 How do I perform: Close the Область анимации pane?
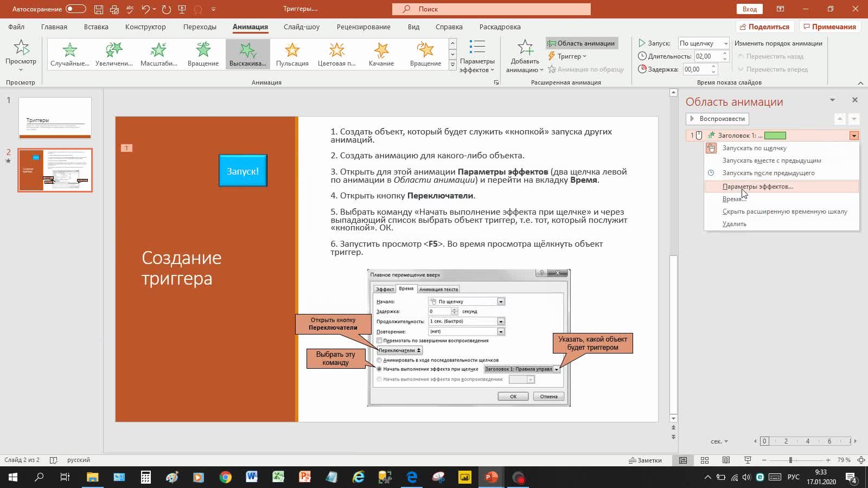(855, 100)
